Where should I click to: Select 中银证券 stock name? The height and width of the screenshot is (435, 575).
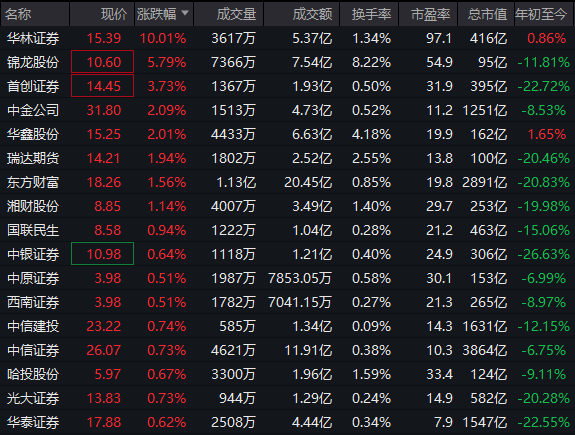[33, 254]
